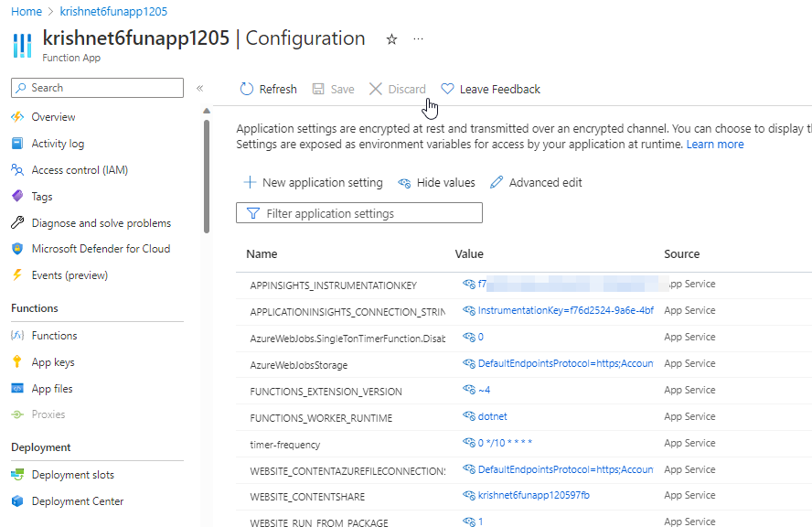
Task: Open App files
Action: pyautogui.click(x=52, y=389)
